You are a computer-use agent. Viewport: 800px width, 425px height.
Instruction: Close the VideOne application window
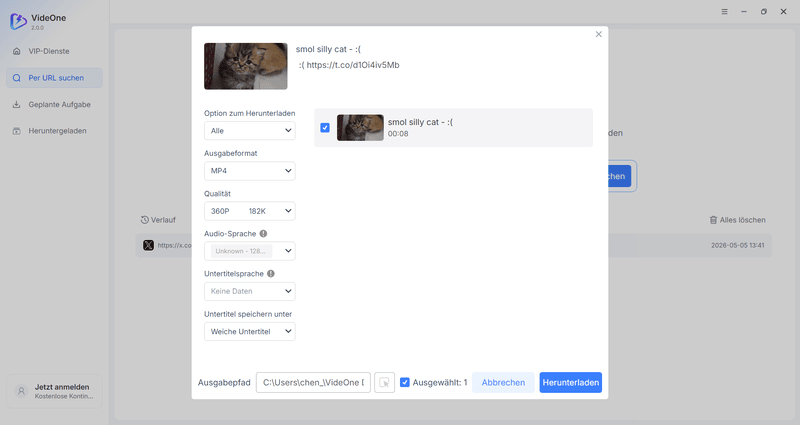click(x=783, y=12)
